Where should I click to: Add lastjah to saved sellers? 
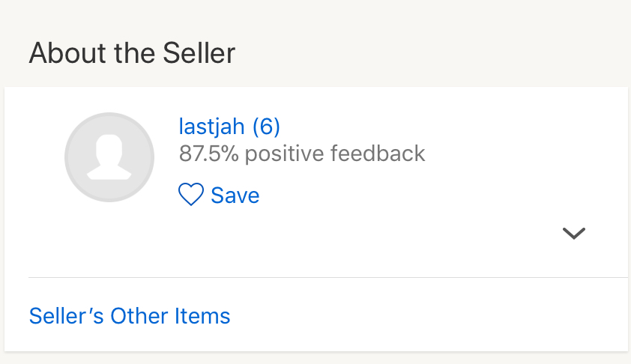click(219, 195)
